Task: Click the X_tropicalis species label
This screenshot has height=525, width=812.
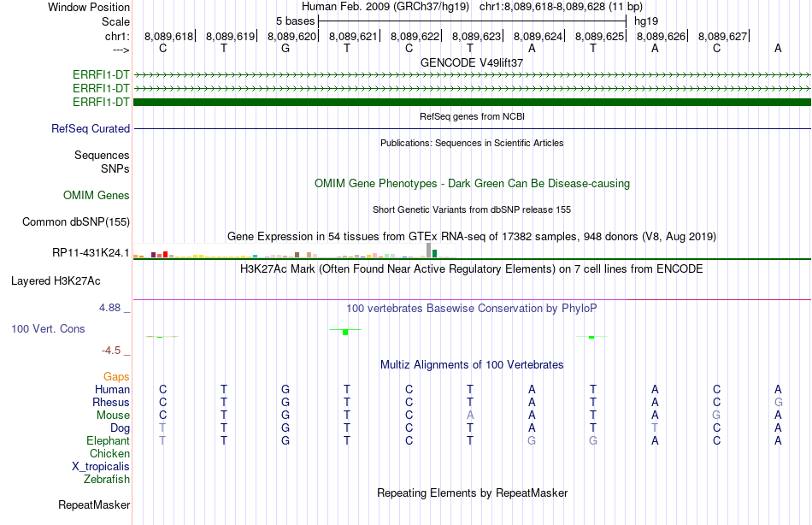Action: tap(101, 467)
